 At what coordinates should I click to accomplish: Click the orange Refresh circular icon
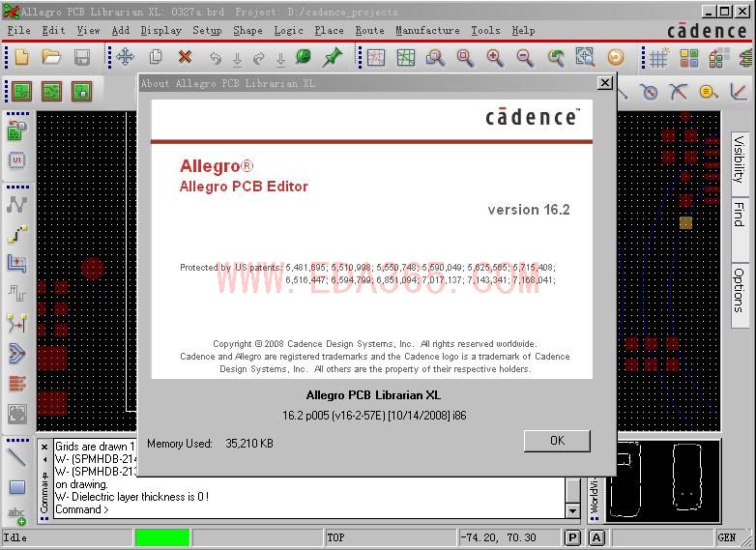615,57
